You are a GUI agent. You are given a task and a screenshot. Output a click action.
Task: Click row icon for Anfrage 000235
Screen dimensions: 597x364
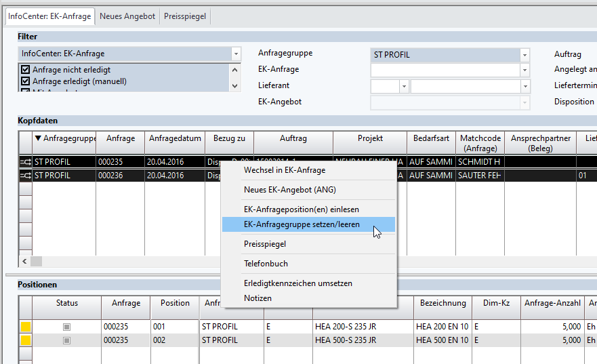pos(26,162)
